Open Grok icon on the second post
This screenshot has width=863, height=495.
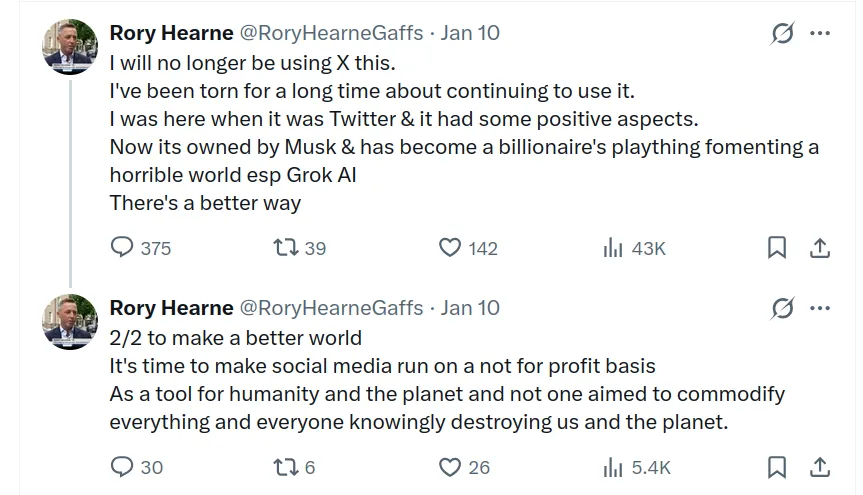click(x=782, y=308)
